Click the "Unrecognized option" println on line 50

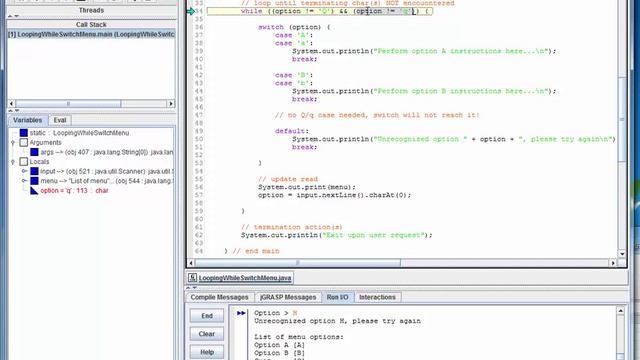coord(453,139)
